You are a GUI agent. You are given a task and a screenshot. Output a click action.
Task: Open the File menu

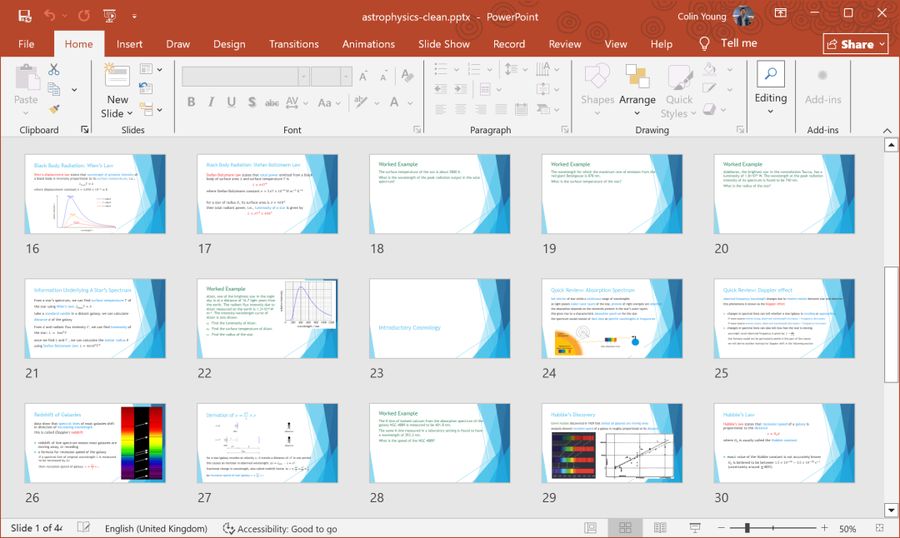[x=26, y=44]
